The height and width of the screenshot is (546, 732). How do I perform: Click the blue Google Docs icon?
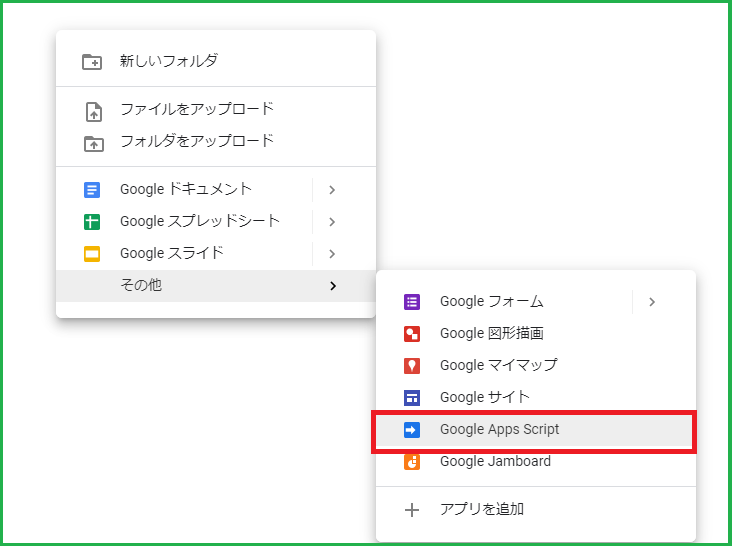pos(92,190)
